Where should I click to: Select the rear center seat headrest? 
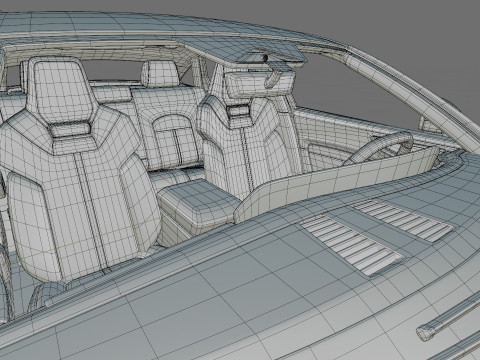point(160,74)
